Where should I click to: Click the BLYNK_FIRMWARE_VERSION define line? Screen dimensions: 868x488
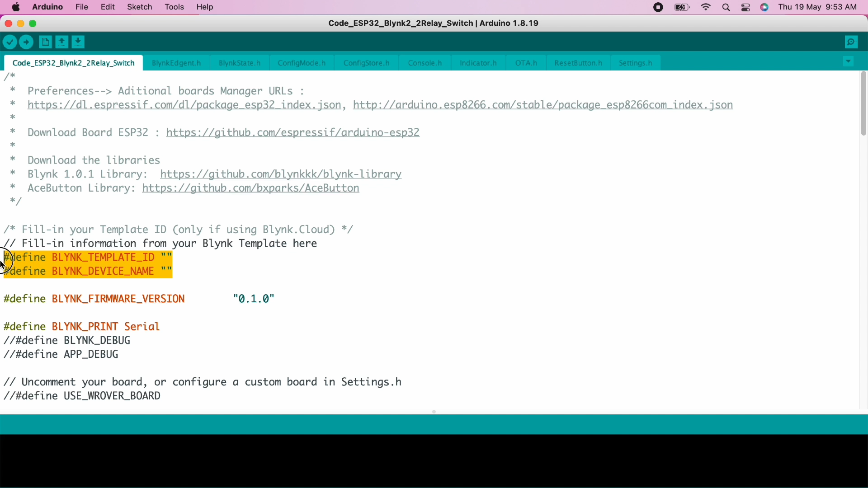[x=139, y=299]
